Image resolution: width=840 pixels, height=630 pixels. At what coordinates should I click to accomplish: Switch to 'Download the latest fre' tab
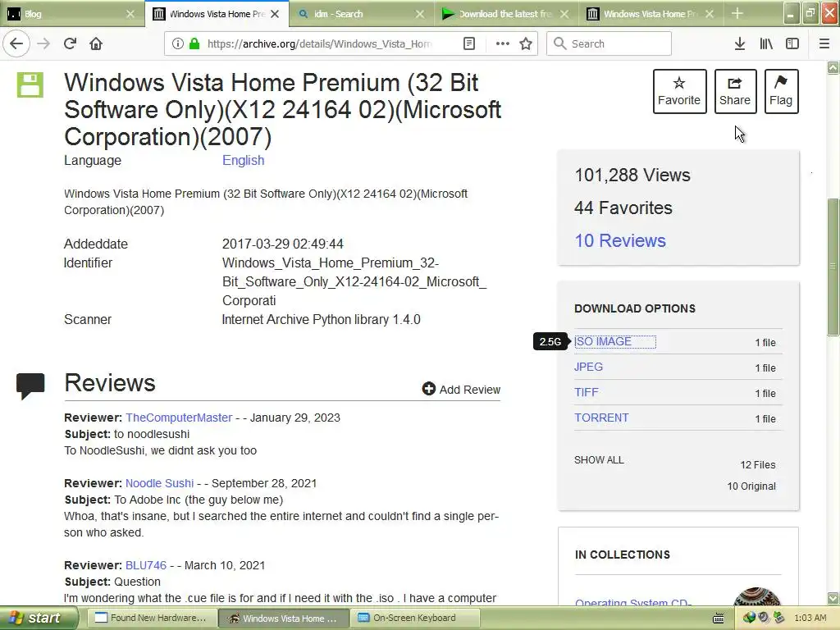coord(504,14)
